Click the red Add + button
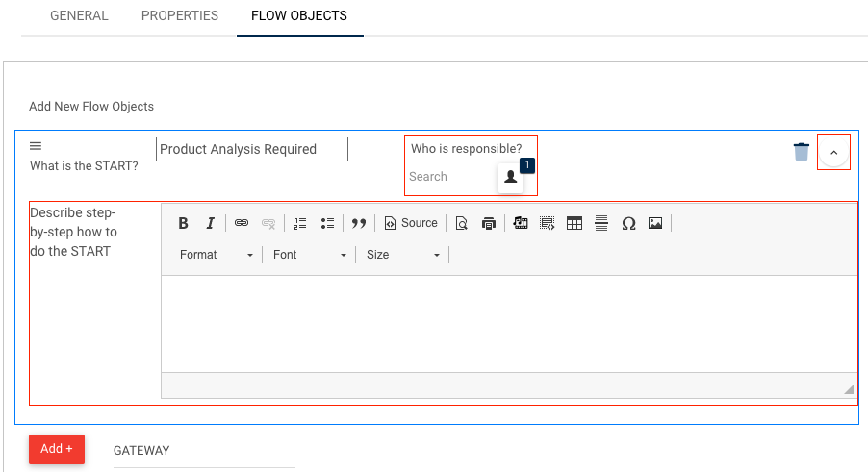Screen dimensions: 868x472 (x=57, y=449)
